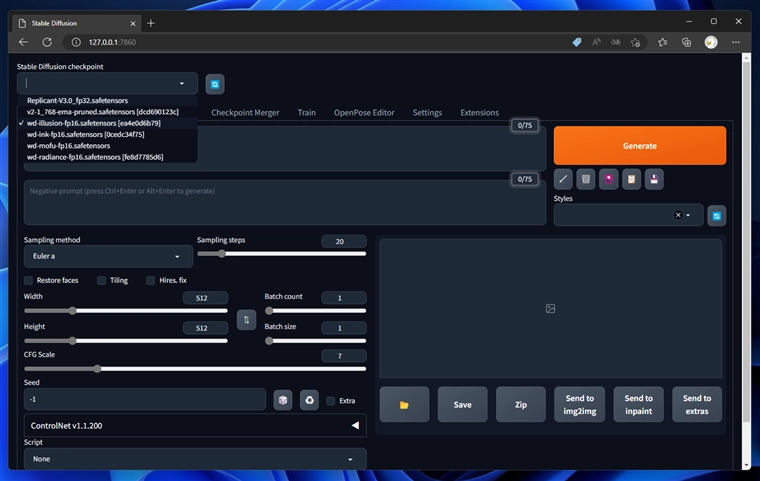This screenshot has height=481, width=760.
Task: Refresh the Styles list
Action: coord(716,216)
